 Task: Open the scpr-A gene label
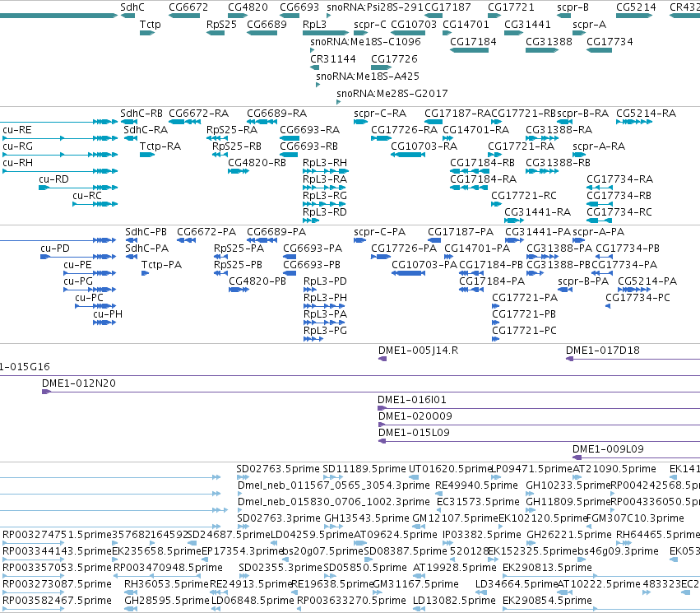(589, 25)
